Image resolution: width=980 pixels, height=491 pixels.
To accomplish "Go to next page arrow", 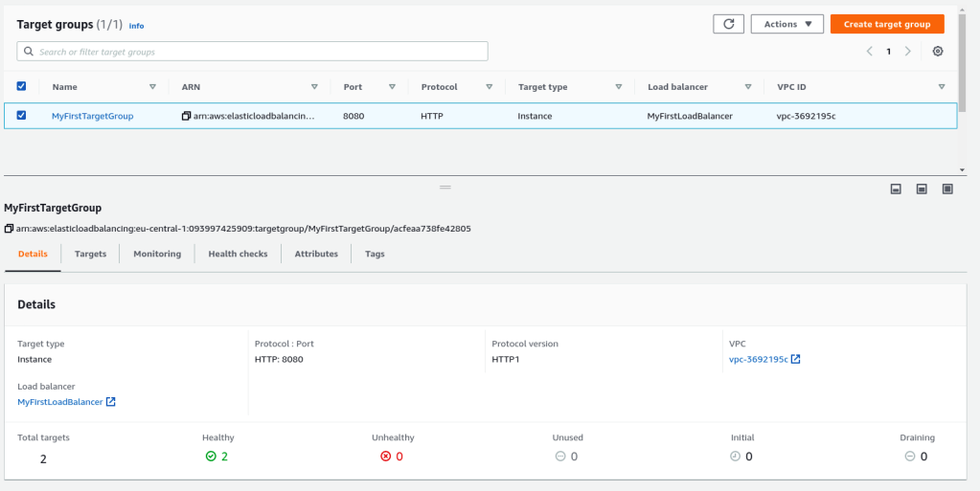I will [x=908, y=52].
